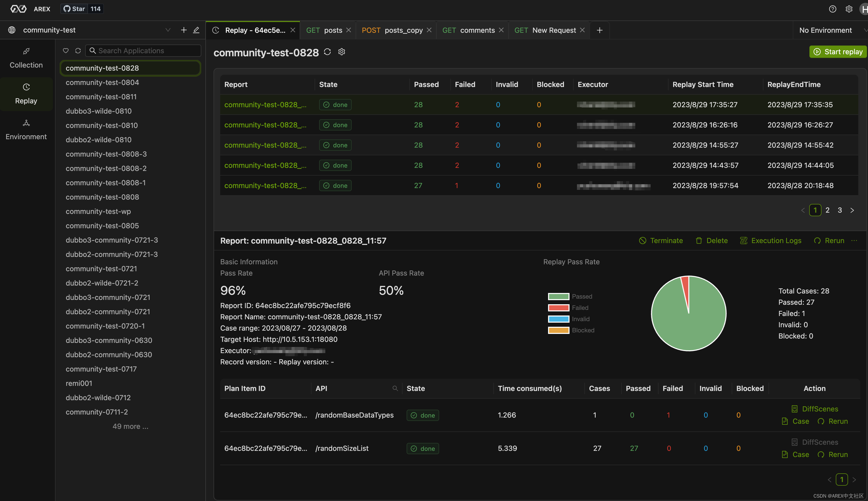Screen dimensions: 868x501
Task: Switch to Collection section in sidebar
Action: (26, 58)
